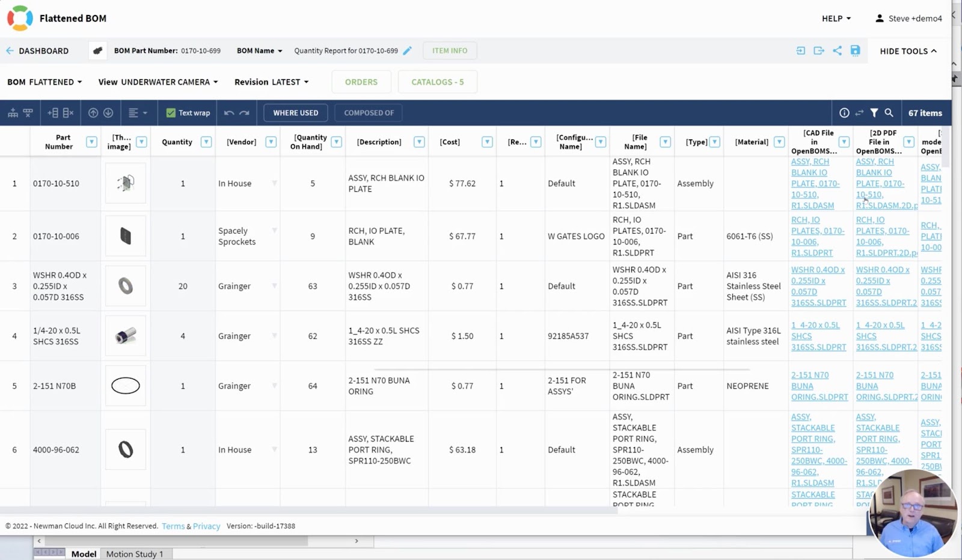962x560 pixels.
Task: Click the CATALOGS - 5 button
Action: pyautogui.click(x=438, y=82)
